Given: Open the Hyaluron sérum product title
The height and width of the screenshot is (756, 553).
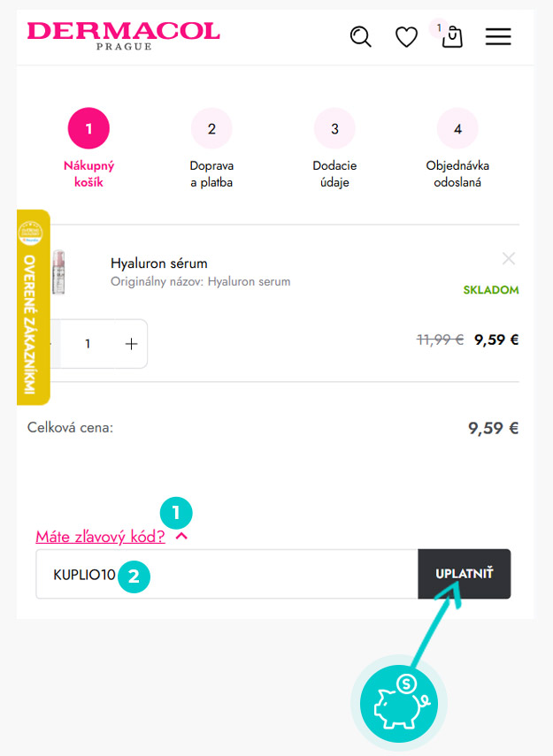Looking at the screenshot, I should coord(158,263).
